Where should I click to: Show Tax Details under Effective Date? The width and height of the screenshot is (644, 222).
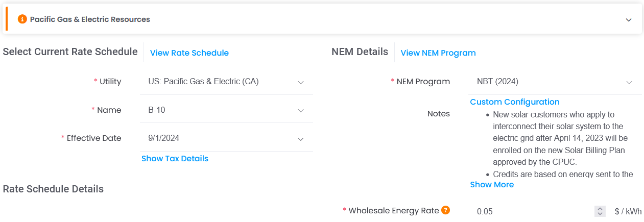click(175, 158)
